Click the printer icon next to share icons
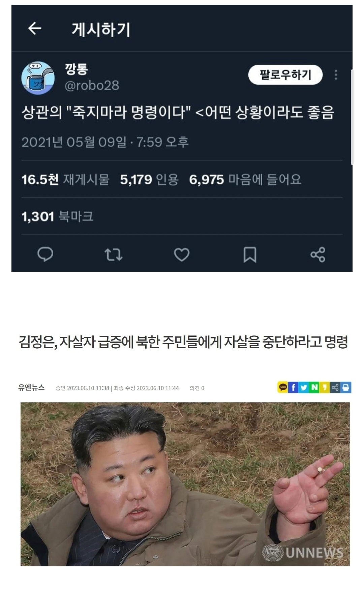 point(346,387)
